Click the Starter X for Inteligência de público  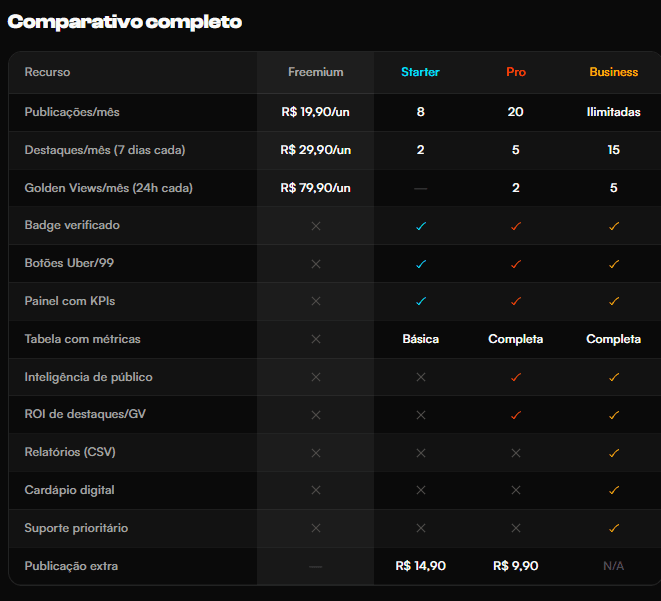point(421,377)
